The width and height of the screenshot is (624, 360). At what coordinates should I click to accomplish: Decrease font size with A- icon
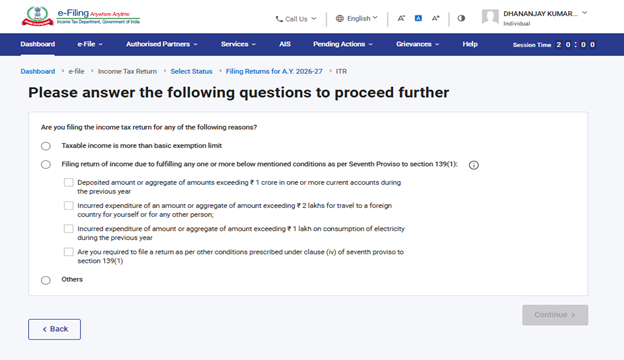point(401,18)
